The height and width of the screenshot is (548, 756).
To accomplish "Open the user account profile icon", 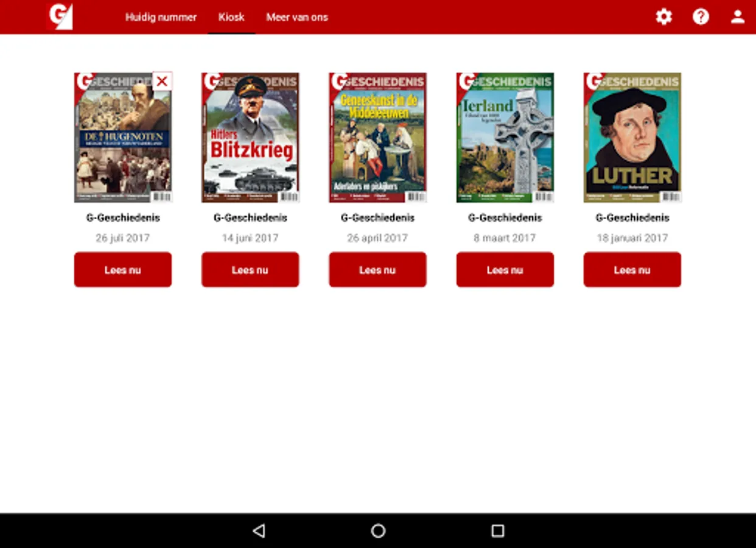I will 738,16.
